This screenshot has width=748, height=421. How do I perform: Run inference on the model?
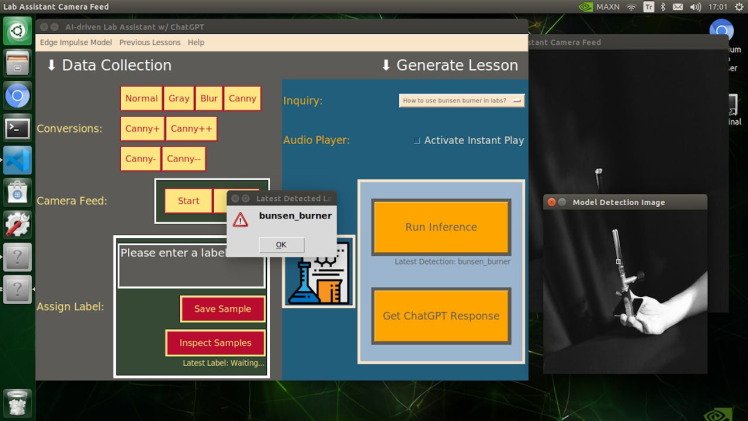441,227
